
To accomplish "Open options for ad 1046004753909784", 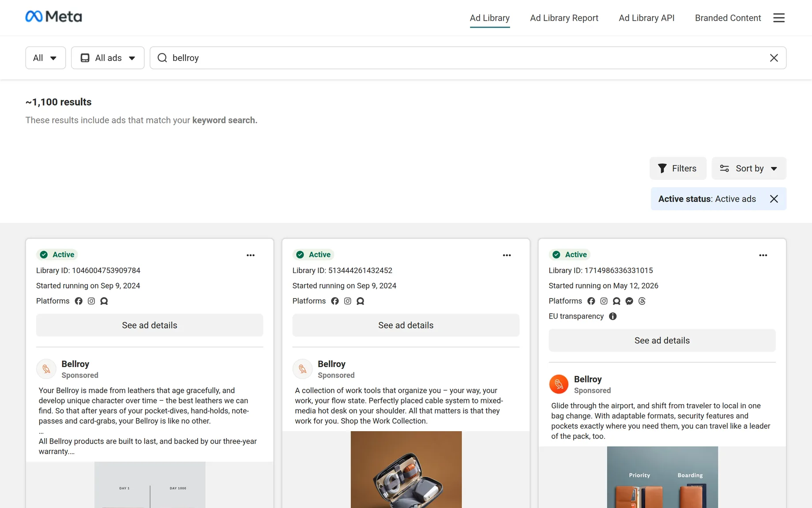I will pos(251,255).
